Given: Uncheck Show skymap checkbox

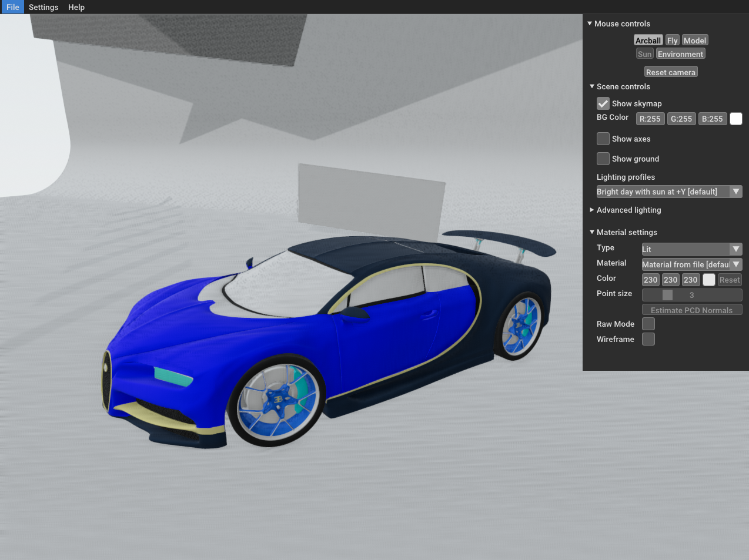Looking at the screenshot, I should [603, 103].
